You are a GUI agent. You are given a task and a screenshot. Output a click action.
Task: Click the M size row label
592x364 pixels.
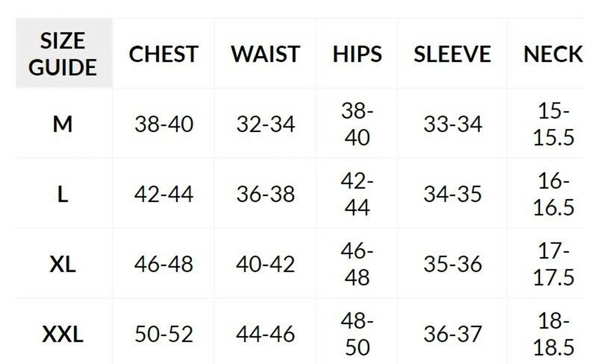pyautogui.click(x=63, y=124)
